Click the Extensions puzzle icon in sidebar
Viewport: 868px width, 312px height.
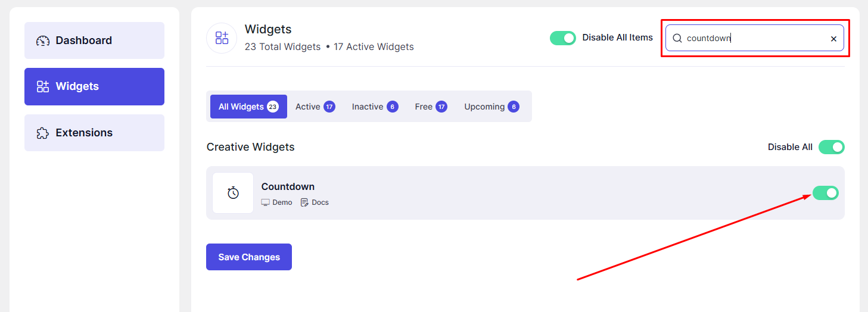pyautogui.click(x=43, y=133)
